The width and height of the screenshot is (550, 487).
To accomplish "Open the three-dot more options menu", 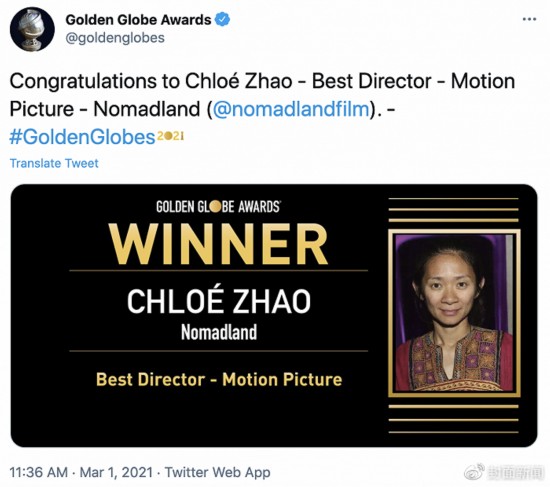I will click(x=529, y=20).
